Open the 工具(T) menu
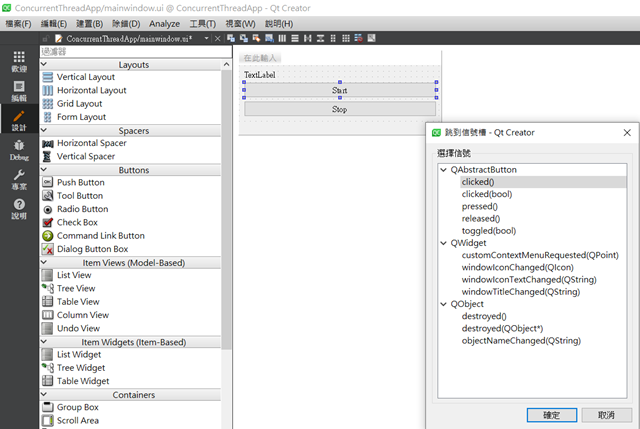 point(203,24)
